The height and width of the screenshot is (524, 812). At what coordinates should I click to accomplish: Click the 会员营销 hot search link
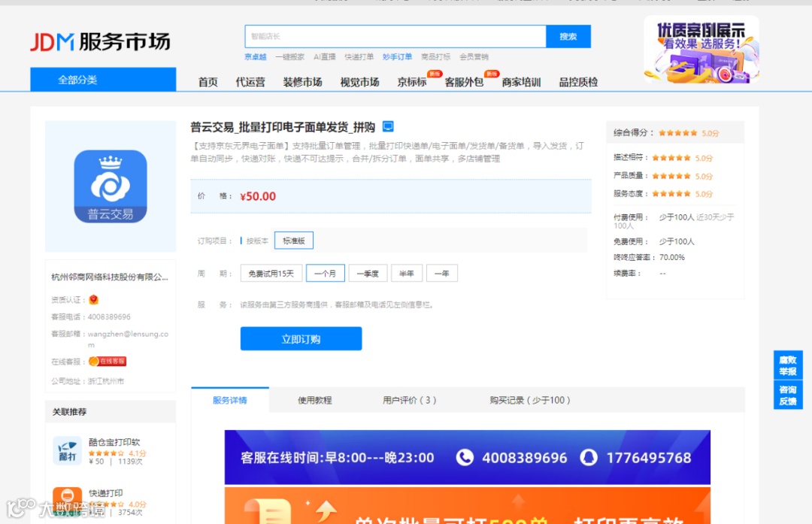(474, 57)
